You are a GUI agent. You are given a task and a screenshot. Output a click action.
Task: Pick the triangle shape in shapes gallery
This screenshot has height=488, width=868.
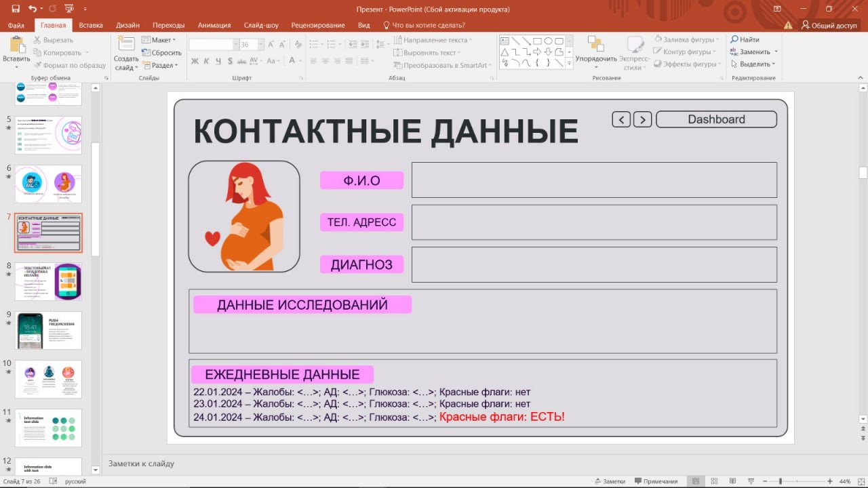(x=505, y=52)
